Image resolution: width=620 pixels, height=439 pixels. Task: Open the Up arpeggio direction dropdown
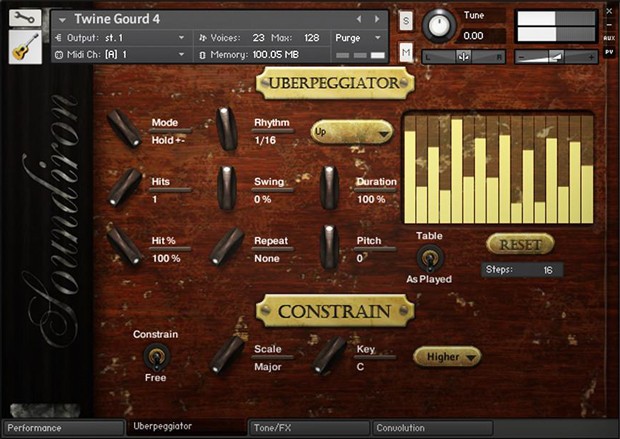pos(352,132)
